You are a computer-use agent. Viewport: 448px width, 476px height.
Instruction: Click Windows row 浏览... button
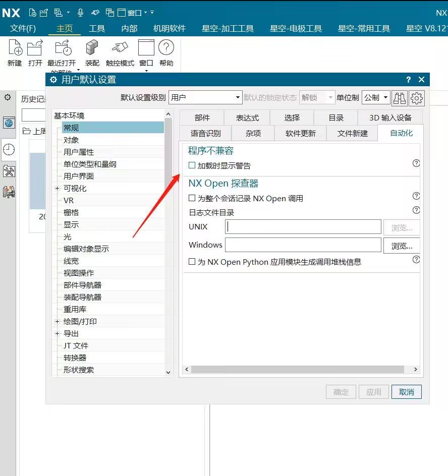pos(402,246)
